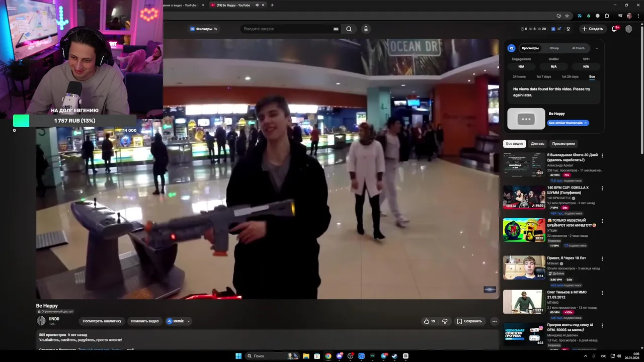Image resolution: width=644 pixels, height=362 pixels.
Task: Open the more actions ellipsis under the video
Action: click(x=495, y=321)
